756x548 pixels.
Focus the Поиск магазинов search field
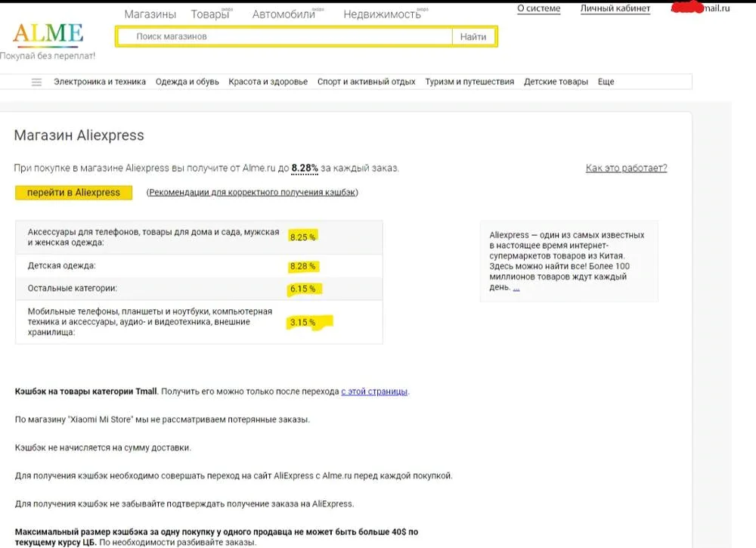(285, 36)
